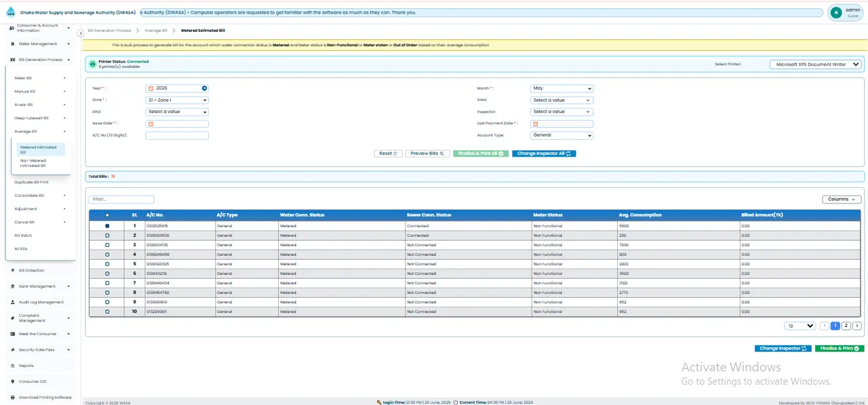Open Metered Estimated Bill submenu item
The image size is (868, 405).
click(42, 149)
